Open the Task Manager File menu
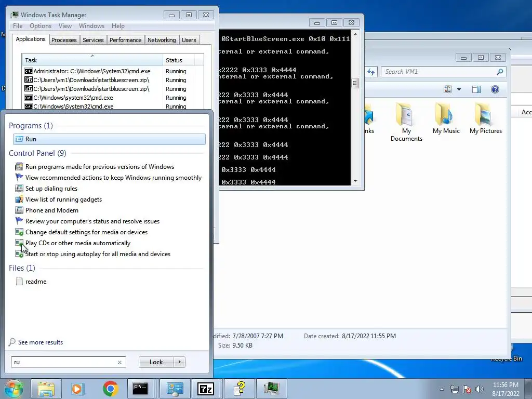This screenshot has height=399, width=532. (x=18, y=26)
